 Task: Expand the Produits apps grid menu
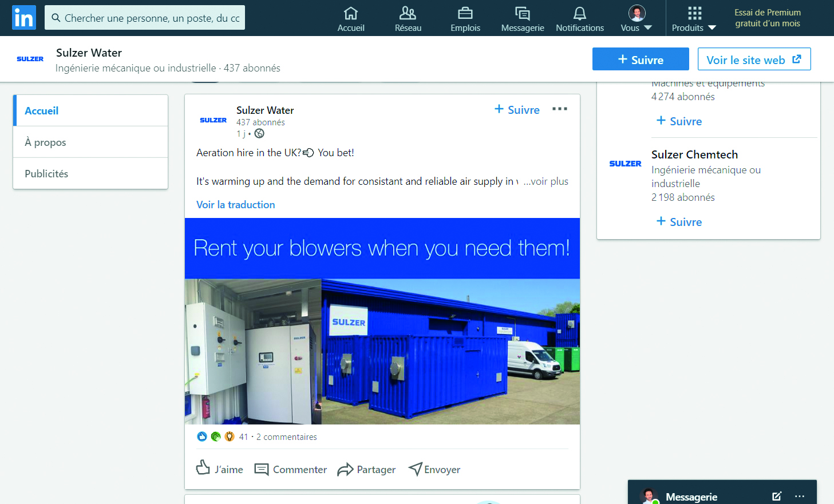point(694,19)
